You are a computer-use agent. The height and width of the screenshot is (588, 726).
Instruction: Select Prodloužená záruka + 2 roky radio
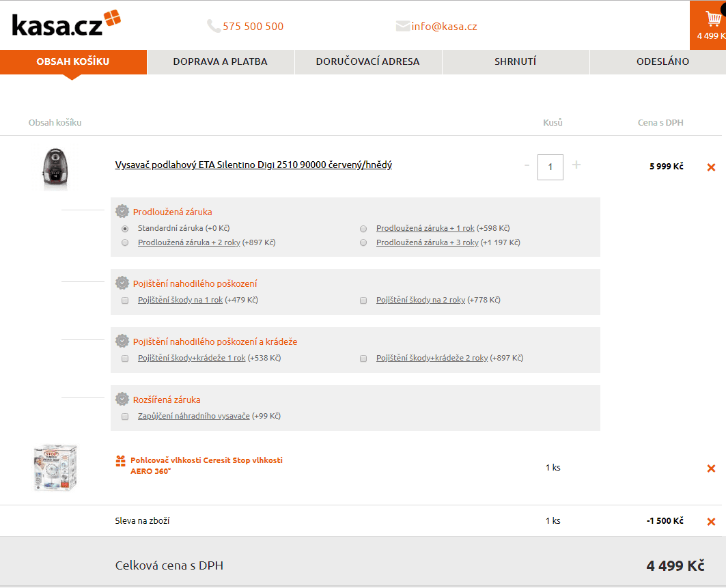point(125,242)
